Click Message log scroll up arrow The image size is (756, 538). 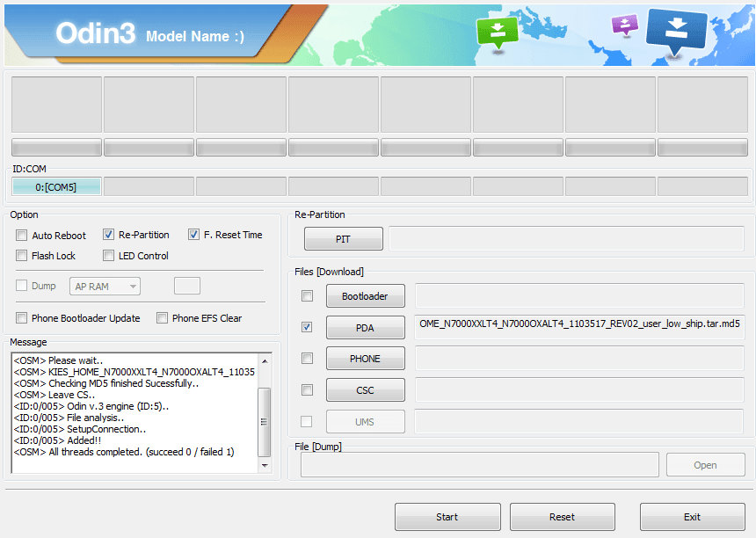tap(265, 360)
